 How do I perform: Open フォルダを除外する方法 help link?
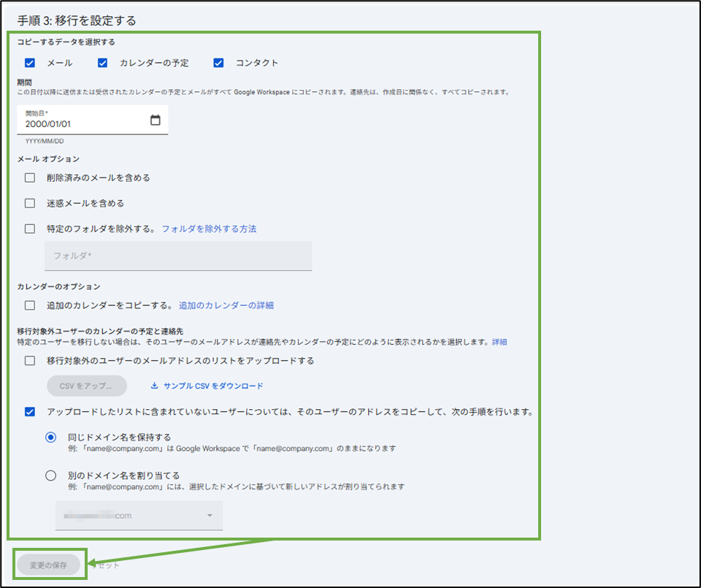[x=210, y=229]
